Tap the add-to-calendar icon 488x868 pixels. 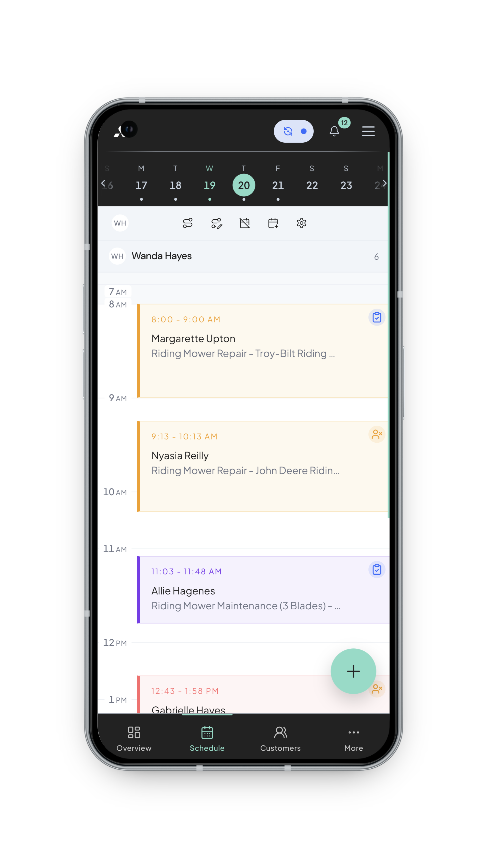click(273, 223)
